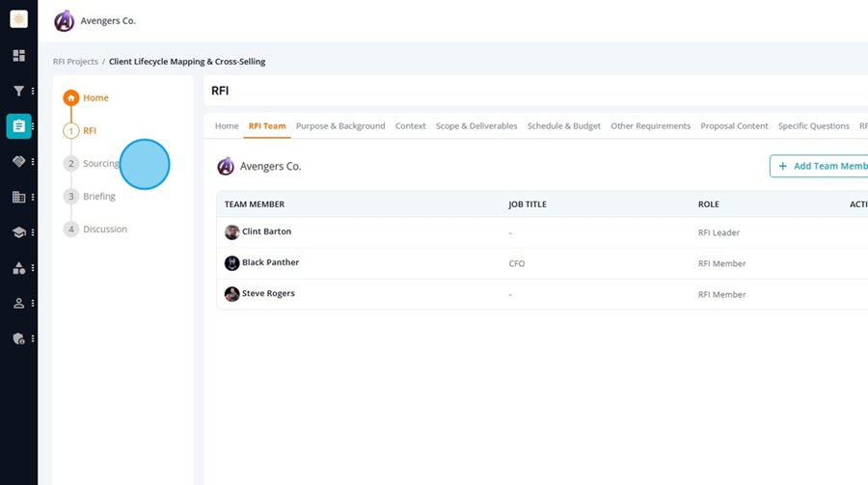Select the shapes category icon in sidebar
Screen dimensions: 868x485
[x=19, y=268]
